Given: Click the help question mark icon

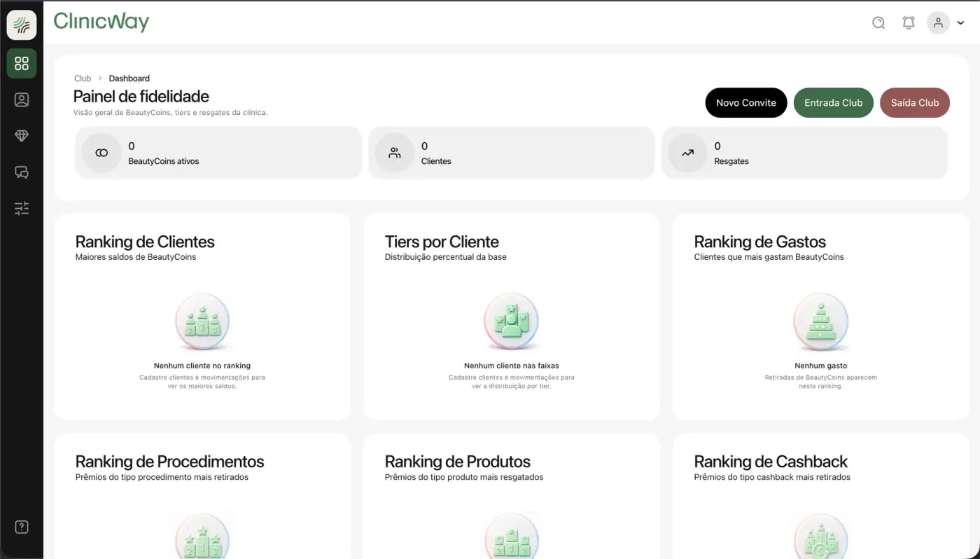Looking at the screenshot, I should (x=22, y=527).
